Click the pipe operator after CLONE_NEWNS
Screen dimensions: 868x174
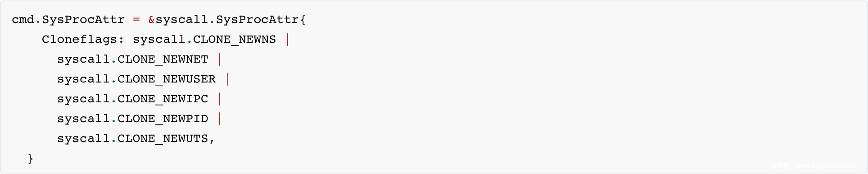pyautogui.click(x=288, y=40)
